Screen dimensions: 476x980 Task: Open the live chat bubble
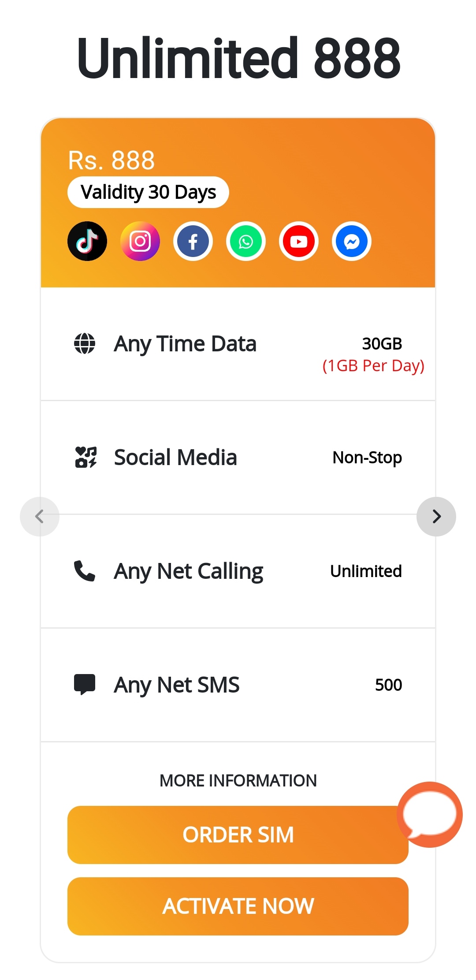click(430, 815)
